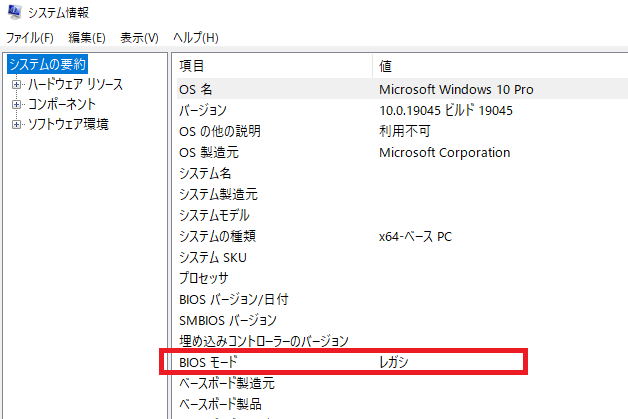Viewport: 628px width, 419px height.
Task: Expand the ソフトウェア環境 tree node
Action: (16, 125)
